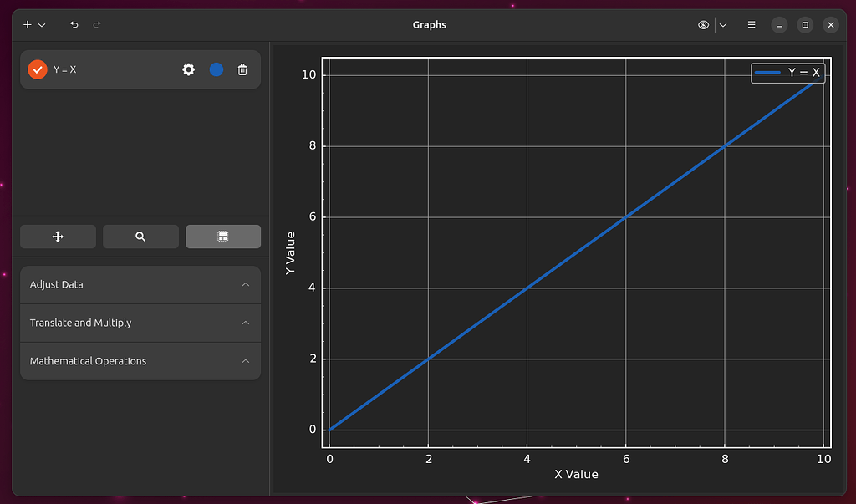This screenshot has height=504, width=856.
Task: Toggle the selection mode button
Action: click(223, 237)
